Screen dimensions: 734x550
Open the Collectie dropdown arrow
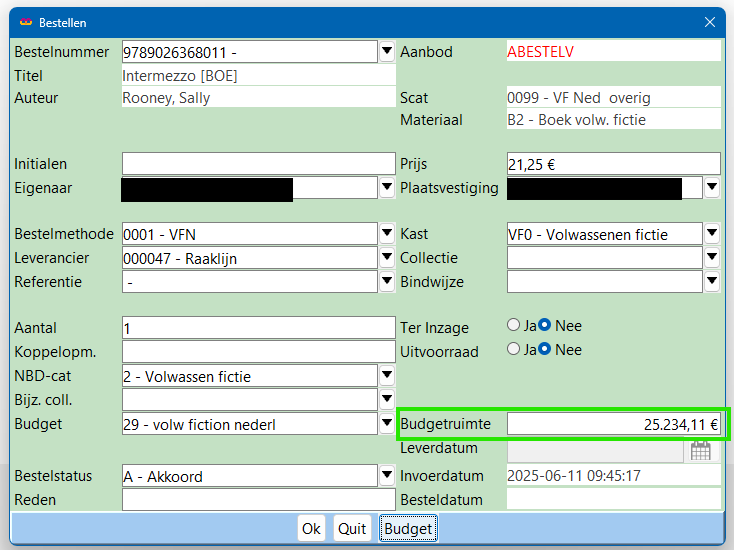click(711, 258)
